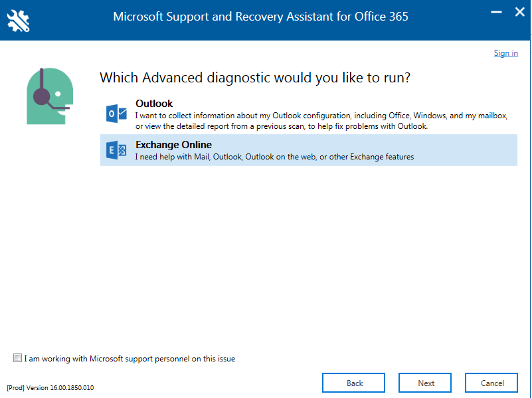Image resolution: width=532 pixels, height=398 pixels.
Task: Go Back to the previous step
Action: (x=353, y=383)
